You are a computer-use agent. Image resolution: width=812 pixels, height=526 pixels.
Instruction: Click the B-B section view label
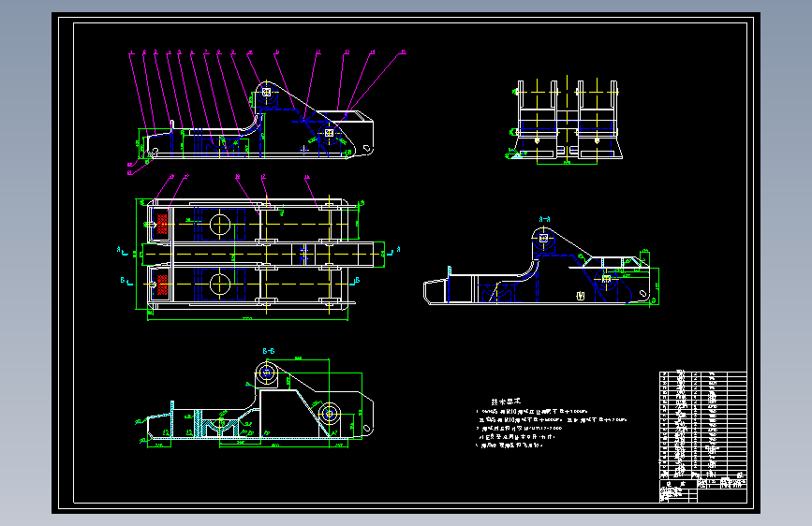click(x=268, y=351)
